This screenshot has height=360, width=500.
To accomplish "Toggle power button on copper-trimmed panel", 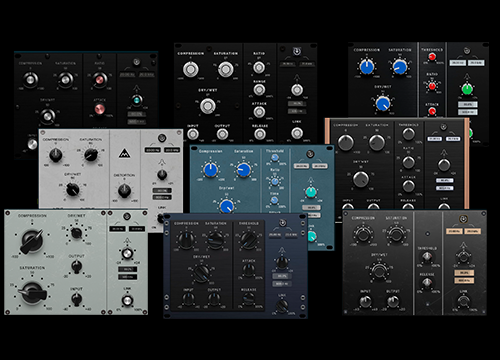I will [443, 127].
